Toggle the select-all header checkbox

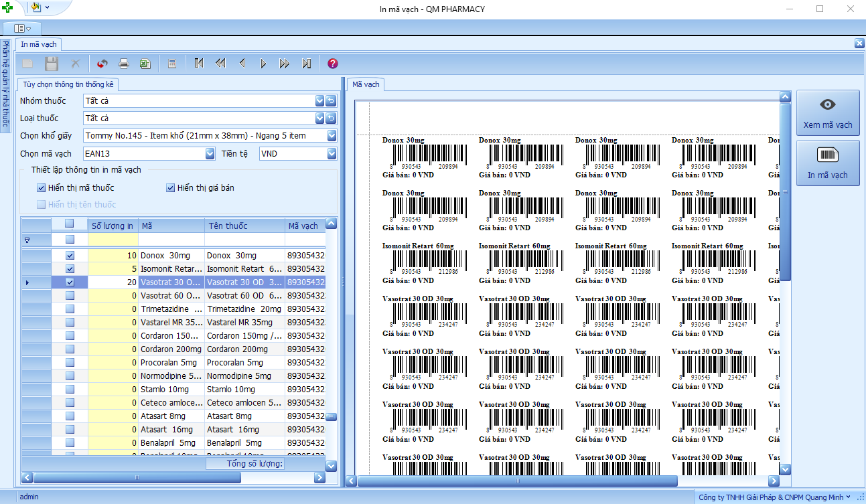(x=70, y=225)
